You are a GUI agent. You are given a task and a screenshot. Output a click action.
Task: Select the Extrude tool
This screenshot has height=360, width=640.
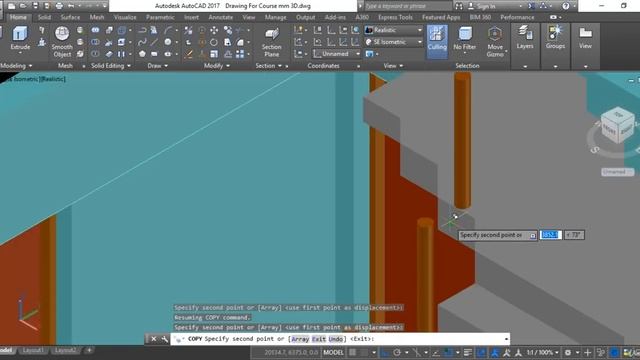pos(20,38)
